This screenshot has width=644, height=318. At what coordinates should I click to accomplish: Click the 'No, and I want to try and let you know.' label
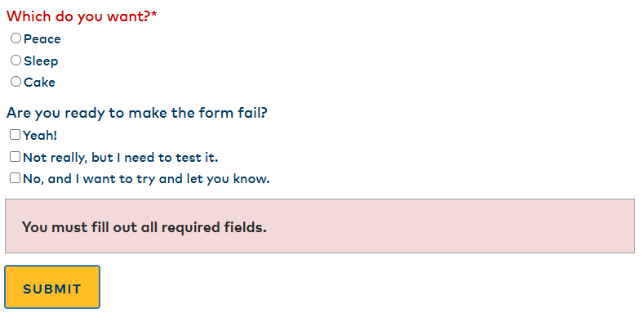[146, 179]
